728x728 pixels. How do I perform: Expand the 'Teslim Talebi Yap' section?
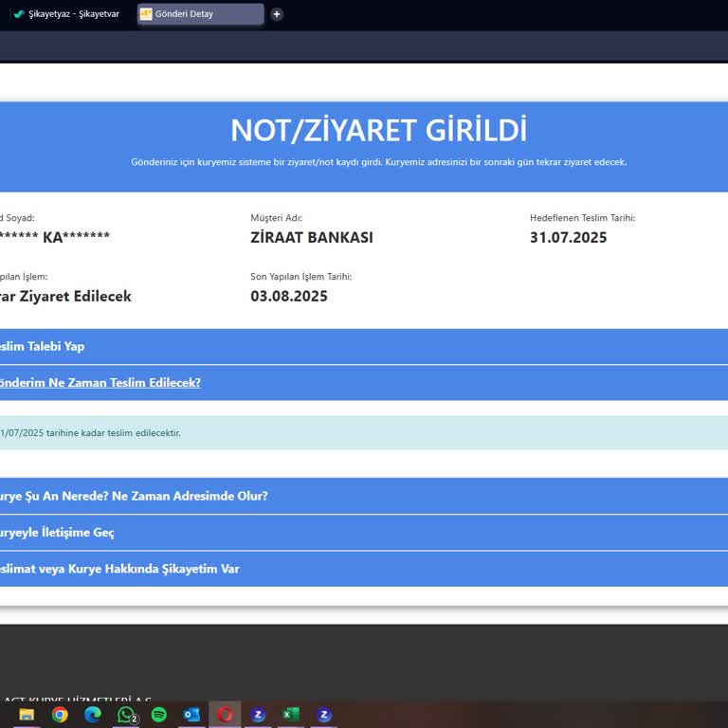coord(364,346)
